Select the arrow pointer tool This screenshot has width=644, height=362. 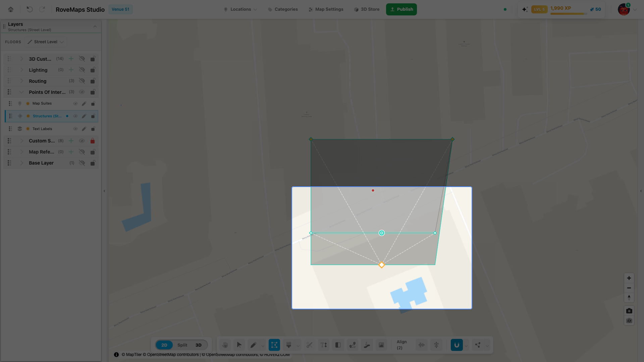point(239,345)
